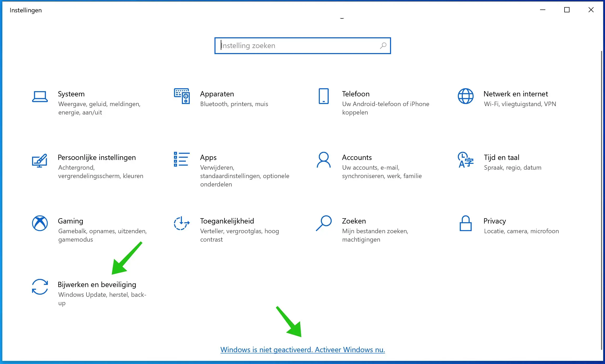Click the Toegankelijkheid heading

tap(227, 221)
